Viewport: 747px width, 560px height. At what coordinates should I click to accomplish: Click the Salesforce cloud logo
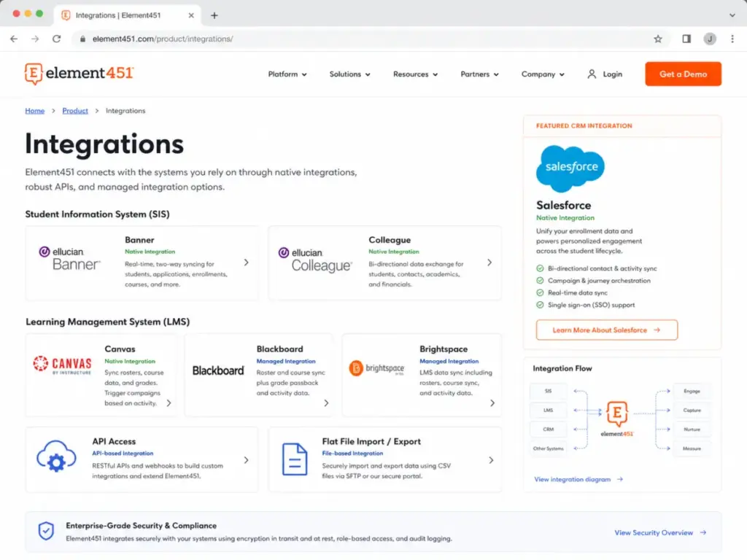[x=570, y=168]
